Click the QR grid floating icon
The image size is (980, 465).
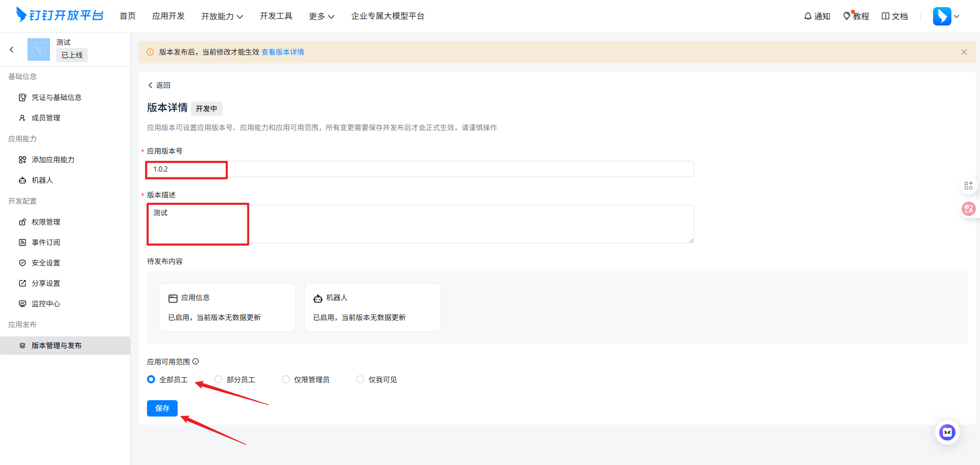coord(968,185)
